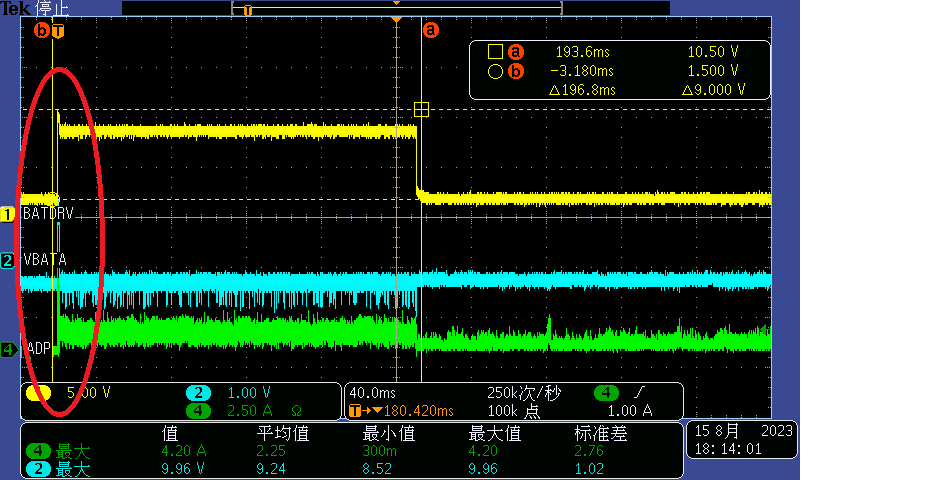The image size is (950, 480).
Task: Click the orange cursor a marker on the graticule
Action: (430, 30)
